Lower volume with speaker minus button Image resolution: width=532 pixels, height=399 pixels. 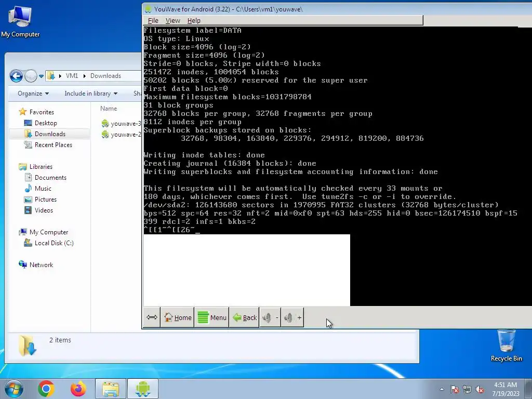(x=270, y=317)
